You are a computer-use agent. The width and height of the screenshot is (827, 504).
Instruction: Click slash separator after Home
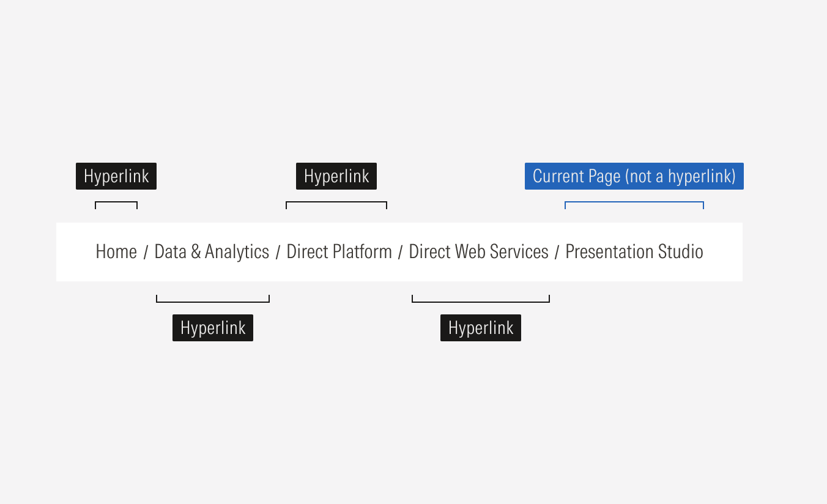146,253
